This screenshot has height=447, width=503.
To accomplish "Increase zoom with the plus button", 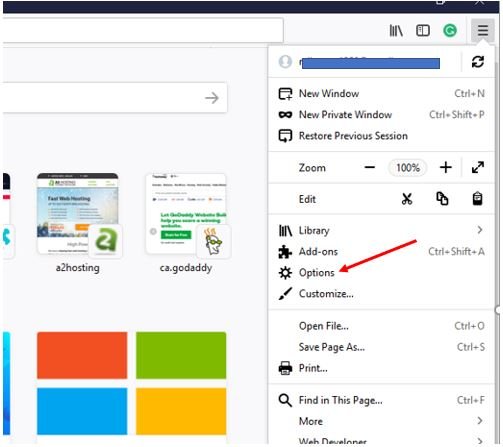I will coord(445,168).
